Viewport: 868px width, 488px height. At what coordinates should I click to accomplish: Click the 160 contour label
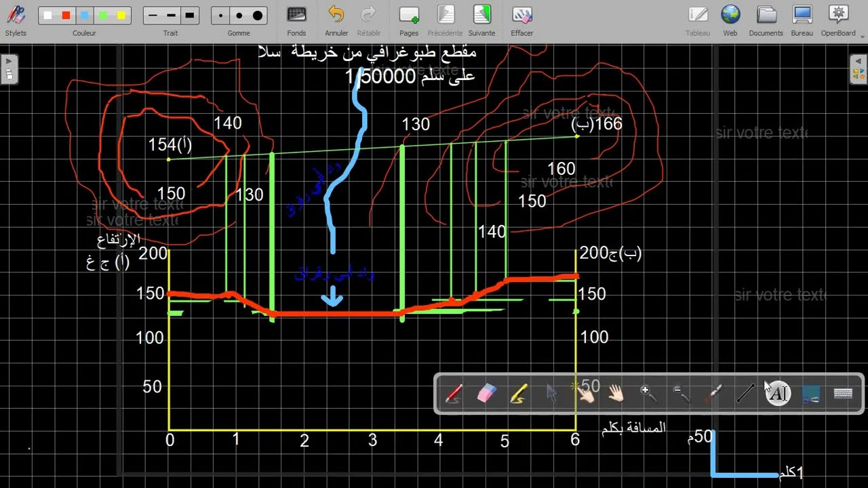pyautogui.click(x=561, y=169)
